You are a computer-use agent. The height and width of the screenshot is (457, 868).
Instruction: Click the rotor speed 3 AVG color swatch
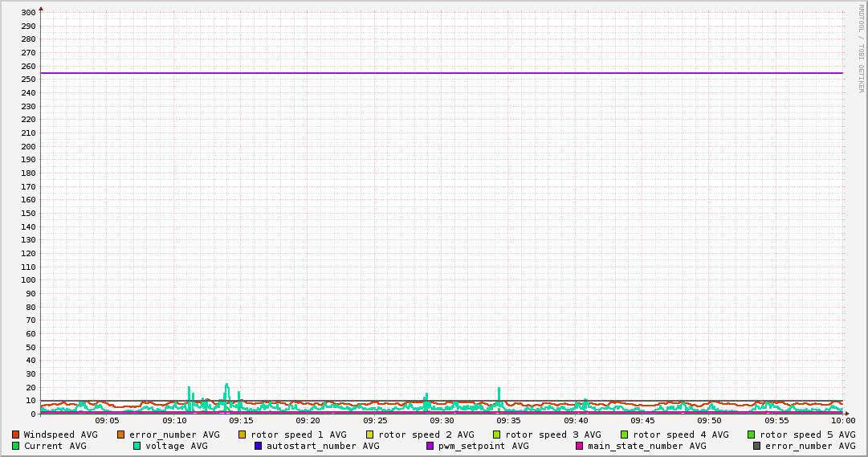click(x=497, y=435)
